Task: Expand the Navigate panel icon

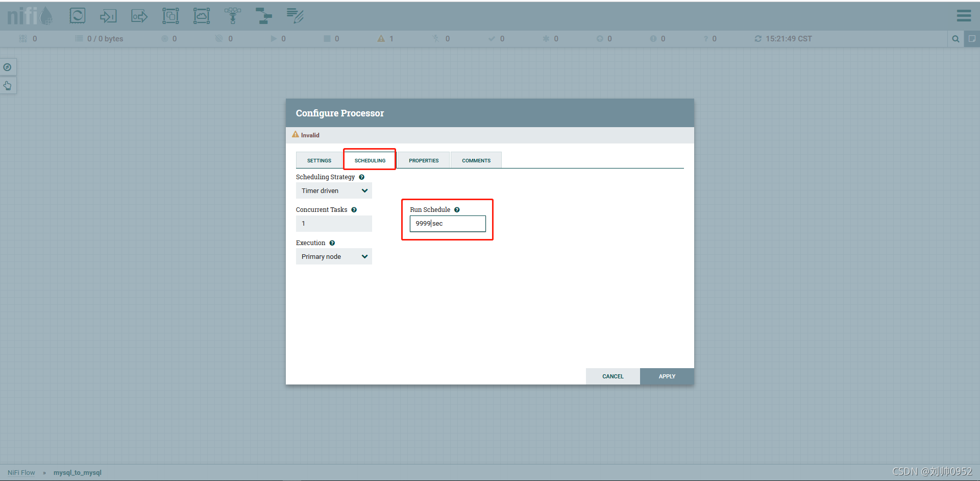Action: (x=8, y=67)
